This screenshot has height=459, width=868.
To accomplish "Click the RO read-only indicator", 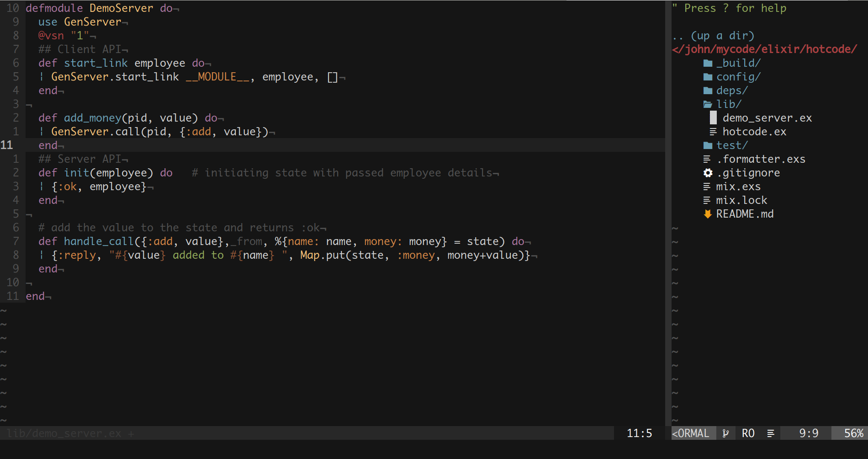I will click(748, 433).
